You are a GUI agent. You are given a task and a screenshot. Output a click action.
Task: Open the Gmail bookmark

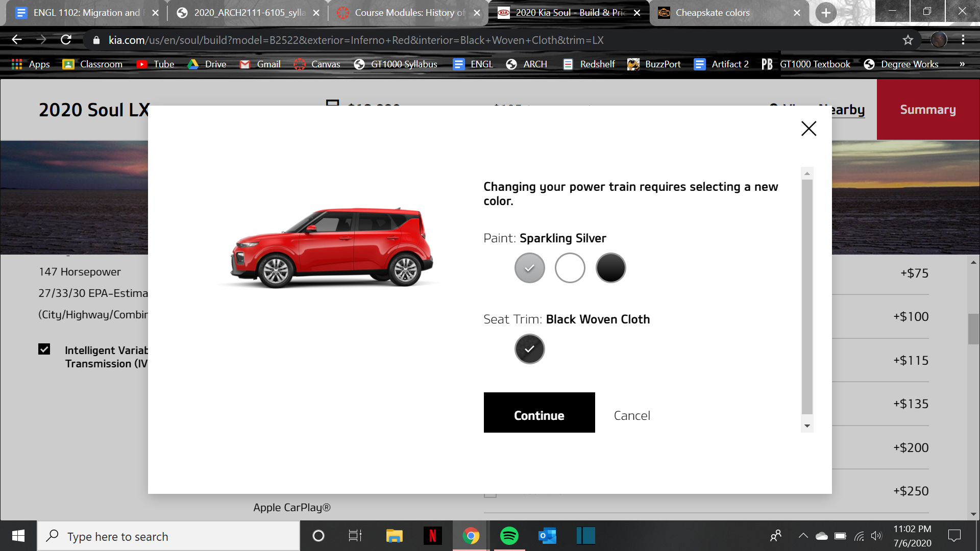260,64
